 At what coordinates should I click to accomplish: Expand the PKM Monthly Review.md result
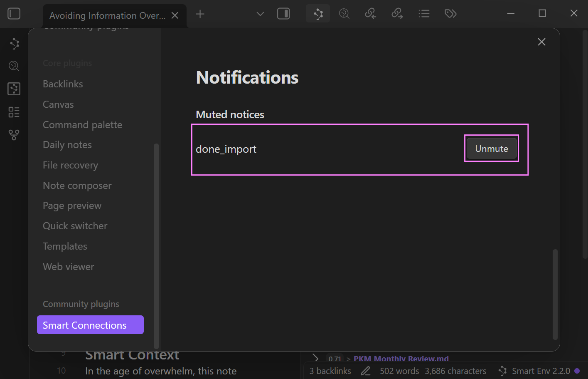tap(315, 358)
